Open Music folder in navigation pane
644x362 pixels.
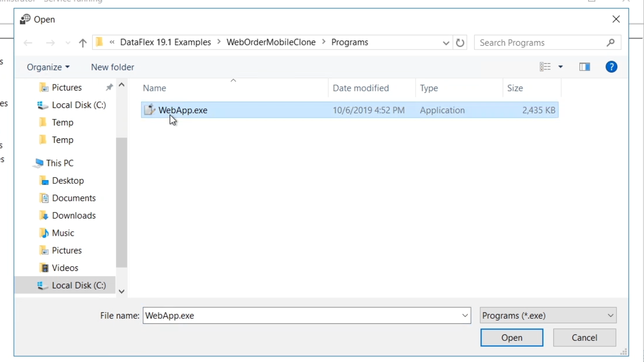[63, 233]
